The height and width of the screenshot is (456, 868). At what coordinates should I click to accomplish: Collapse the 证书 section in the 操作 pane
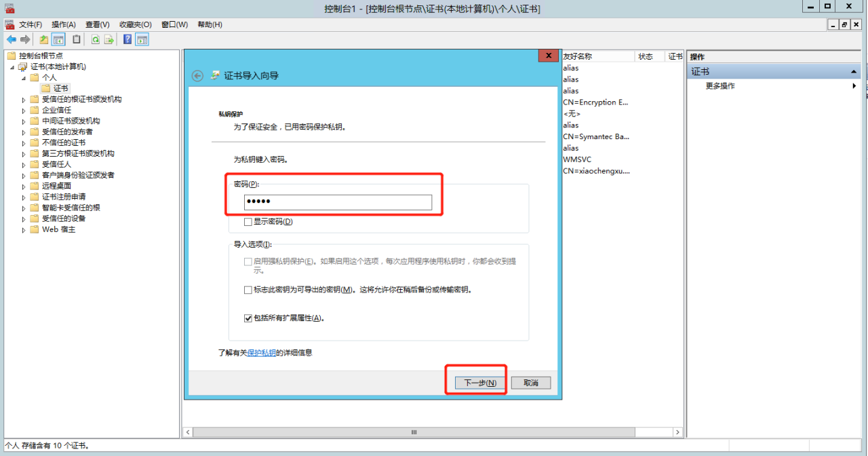click(854, 72)
